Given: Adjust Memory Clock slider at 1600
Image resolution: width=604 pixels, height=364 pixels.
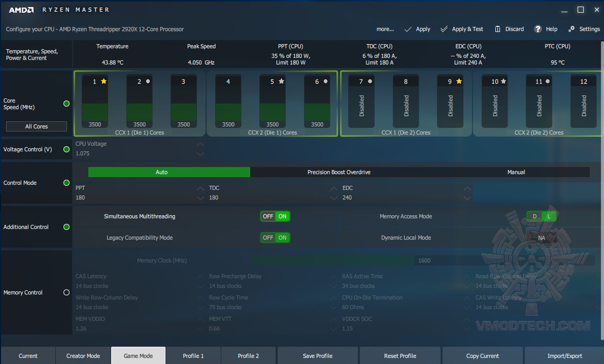Looking at the screenshot, I should pyautogui.click(x=424, y=260).
